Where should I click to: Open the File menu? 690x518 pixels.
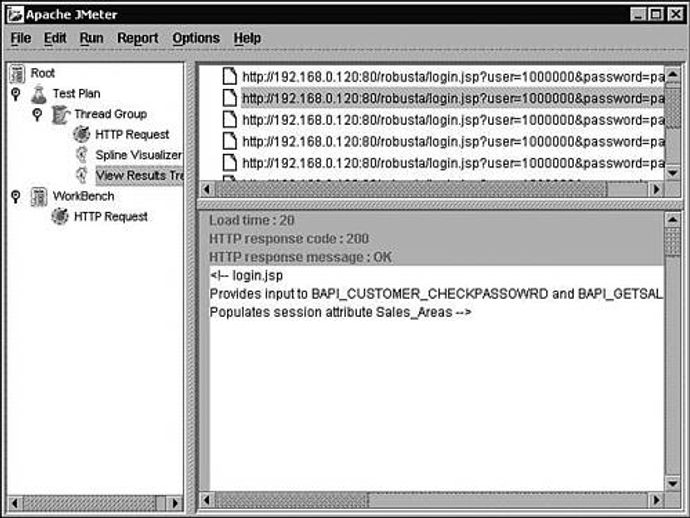pyautogui.click(x=21, y=38)
